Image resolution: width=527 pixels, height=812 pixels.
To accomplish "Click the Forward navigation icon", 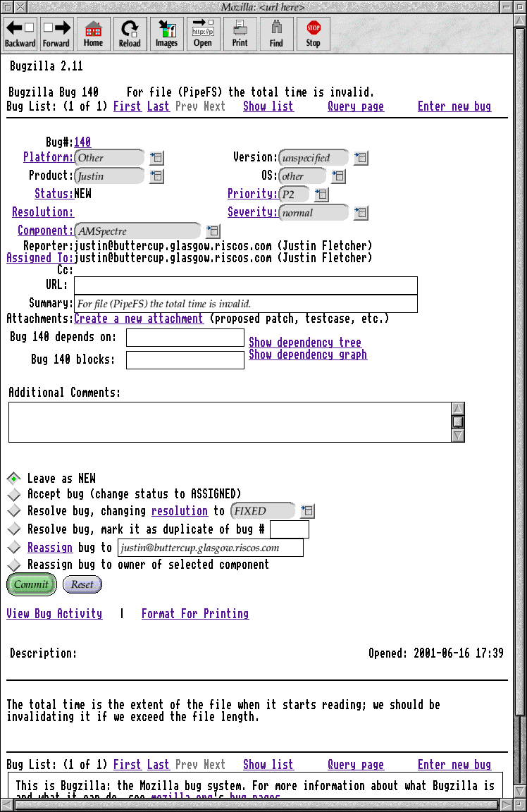I will [56, 34].
